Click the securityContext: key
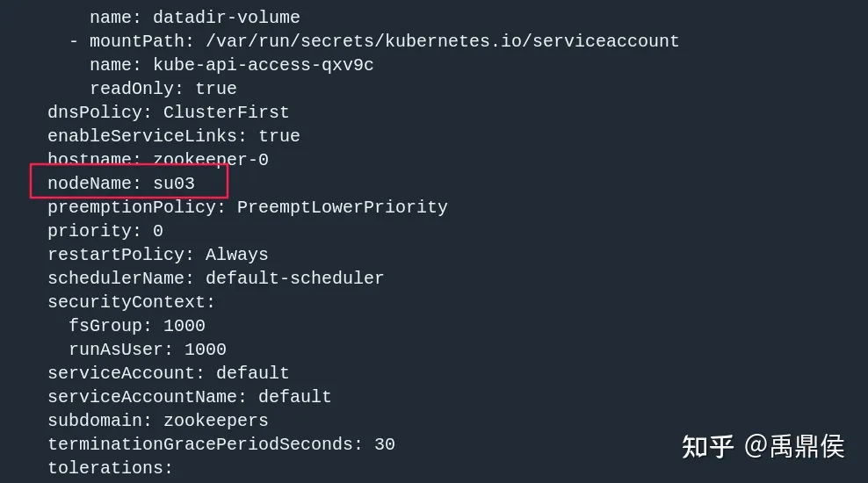 (131, 302)
